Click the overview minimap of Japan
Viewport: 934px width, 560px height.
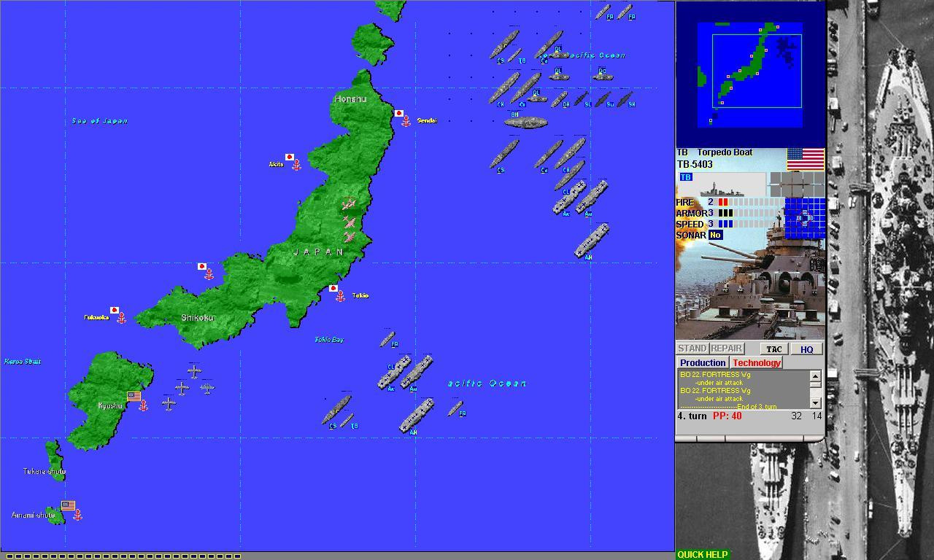click(x=750, y=74)
